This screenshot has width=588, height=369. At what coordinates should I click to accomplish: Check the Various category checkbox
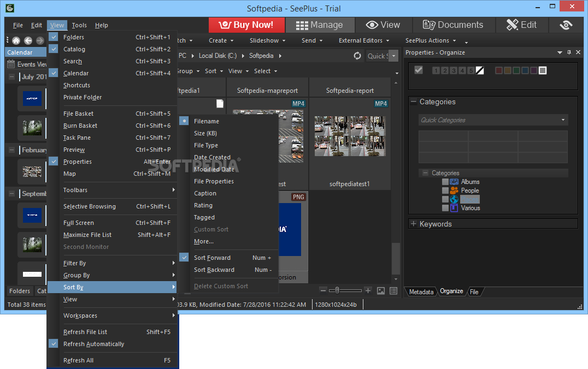[445, 208]
